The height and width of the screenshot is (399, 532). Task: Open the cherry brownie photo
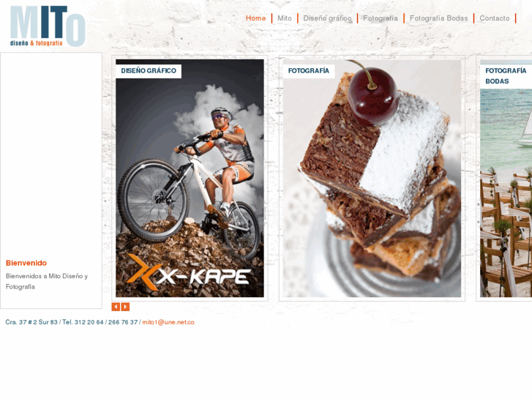372,179
